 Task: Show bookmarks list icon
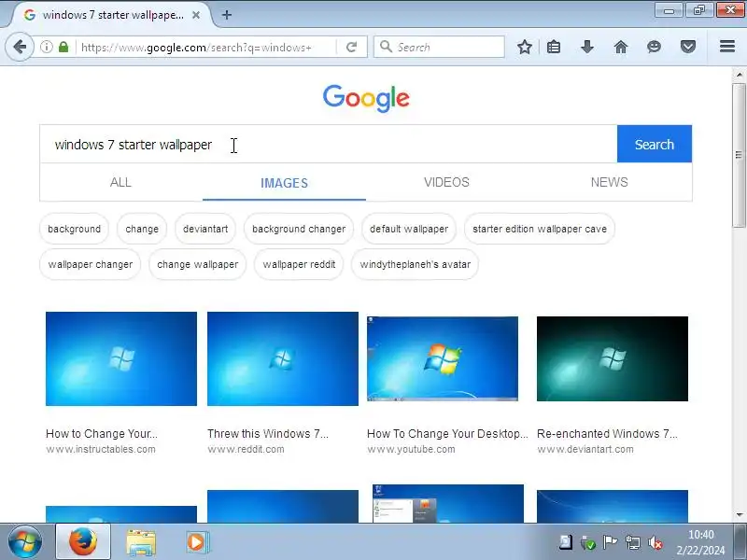click(x=554, y=47)
